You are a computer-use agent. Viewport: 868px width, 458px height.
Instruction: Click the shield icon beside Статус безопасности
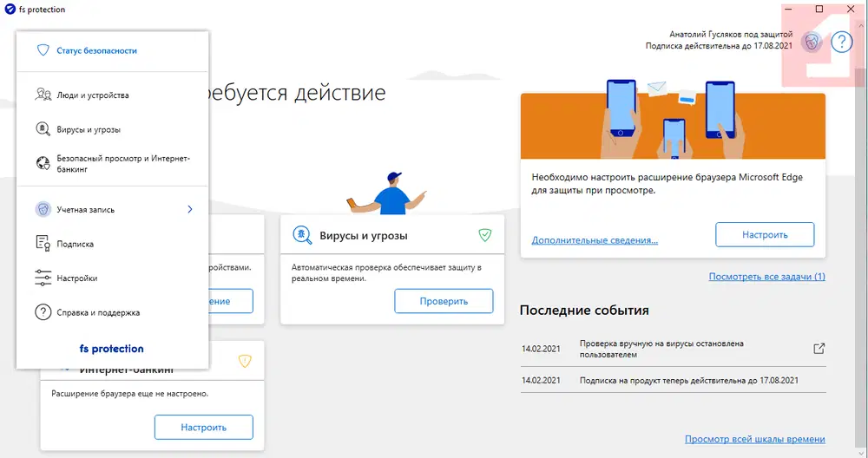tap(43, 50)
